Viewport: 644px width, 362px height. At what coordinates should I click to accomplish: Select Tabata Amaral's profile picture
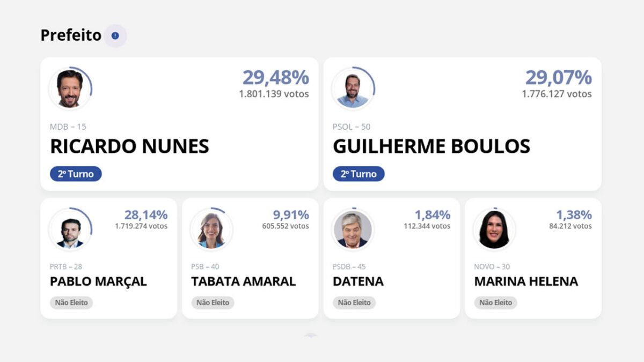pos(211,229)
